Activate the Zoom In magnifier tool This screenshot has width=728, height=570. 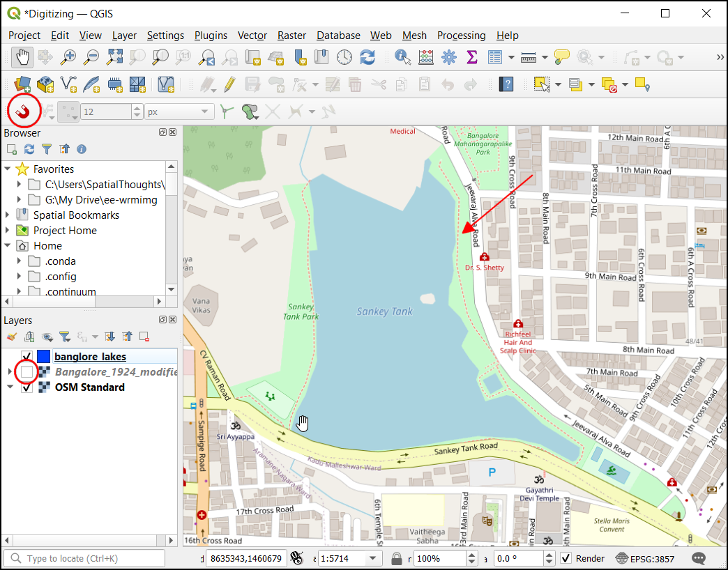click(68, 58)
